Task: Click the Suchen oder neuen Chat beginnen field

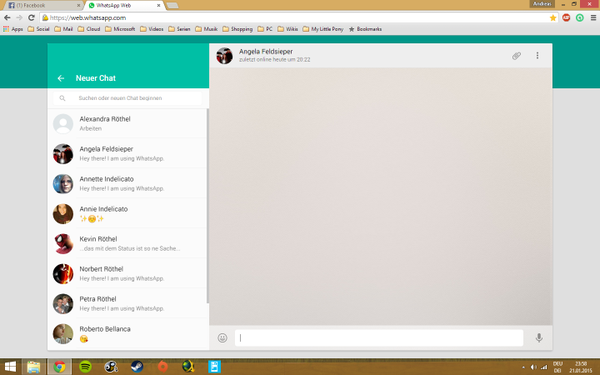Action: pos(127,98)
